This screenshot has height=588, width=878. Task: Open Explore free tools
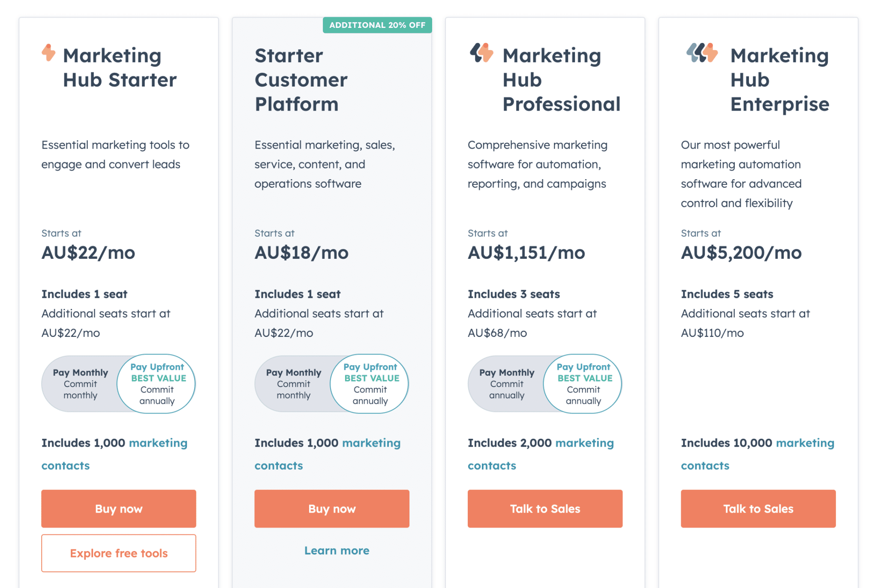(x=118, y=553)
